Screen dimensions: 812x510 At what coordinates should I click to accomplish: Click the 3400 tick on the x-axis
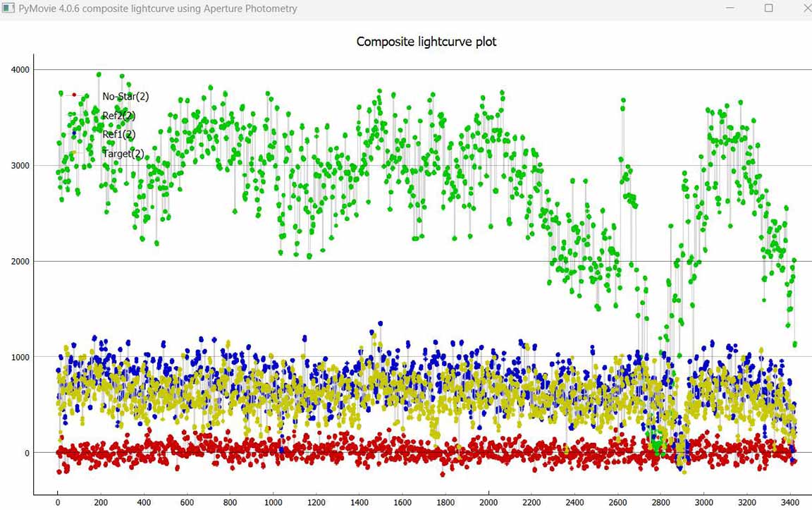(789, 502)
